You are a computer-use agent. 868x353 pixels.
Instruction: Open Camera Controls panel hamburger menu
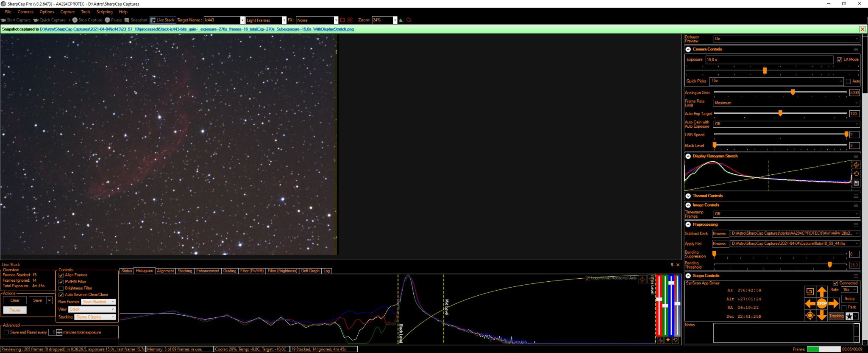click(x=856, y=49)
